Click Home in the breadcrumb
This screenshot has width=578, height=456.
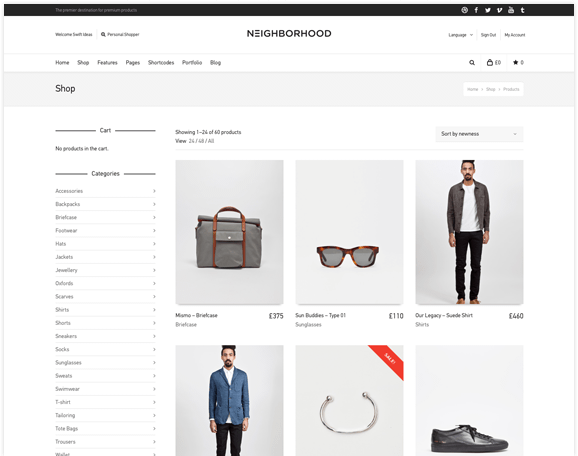tap(472, 89)
